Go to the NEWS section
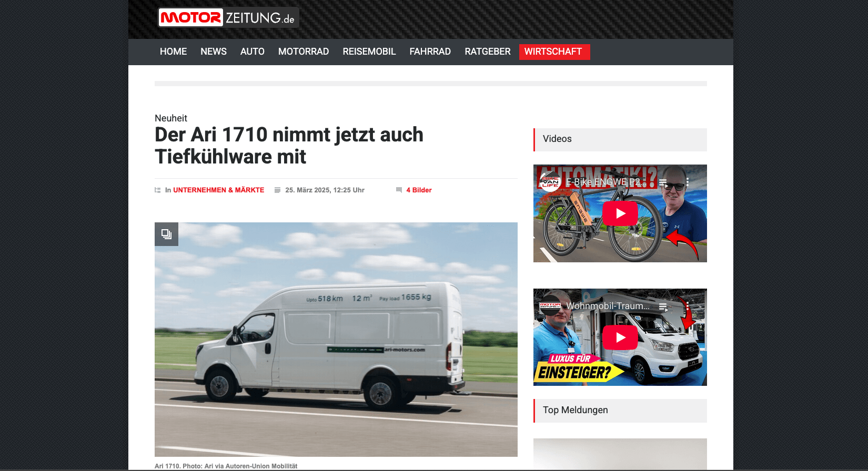Image resolution: width=868 pixels, height=471 pixels. 214,52
